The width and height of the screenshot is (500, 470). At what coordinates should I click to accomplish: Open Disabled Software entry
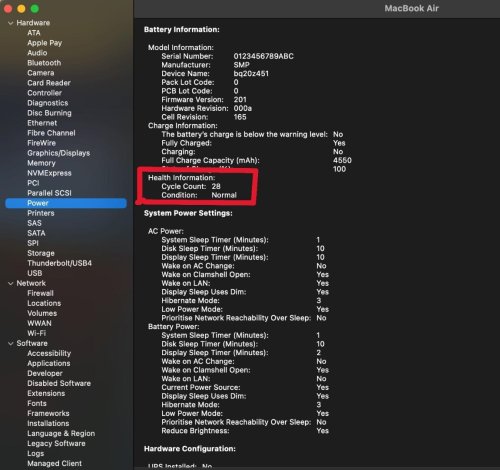click(59, 383)
